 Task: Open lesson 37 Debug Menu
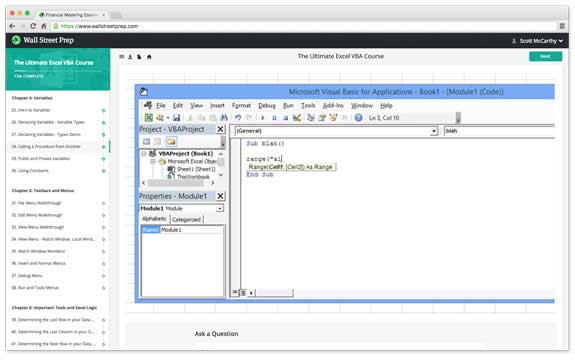click(27, 276)
